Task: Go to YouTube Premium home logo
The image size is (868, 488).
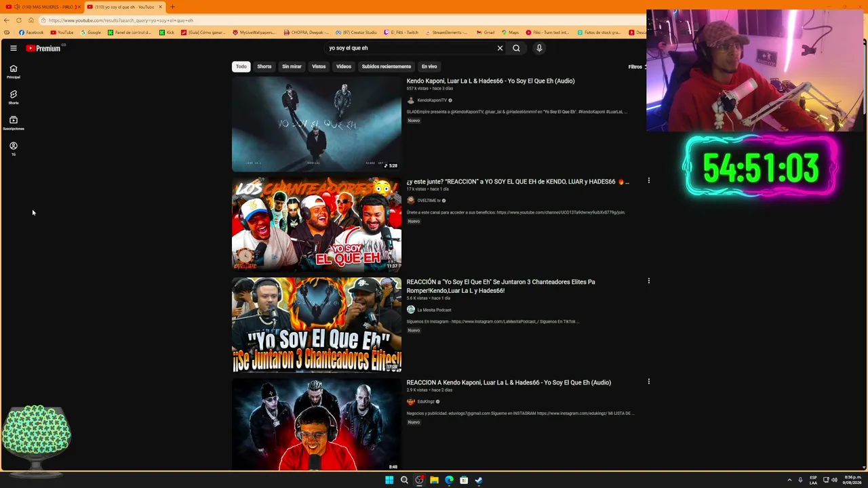Action: (43, 48)
